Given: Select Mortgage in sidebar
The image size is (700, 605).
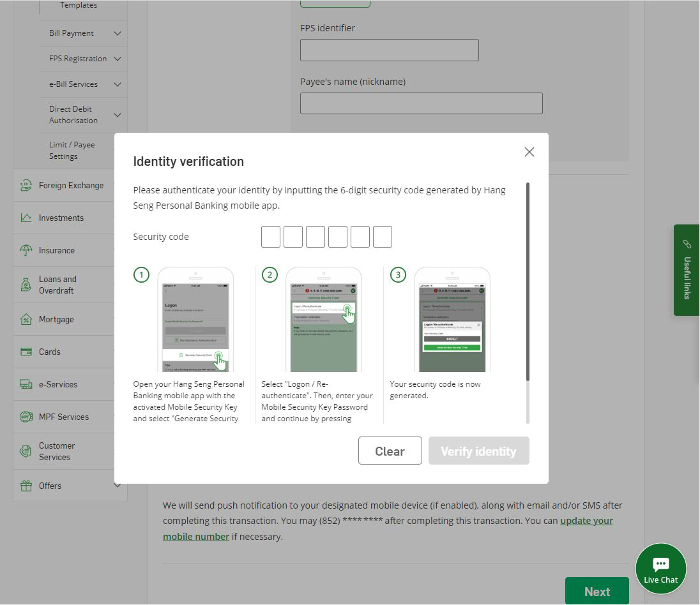Looking at the screenshot, I should (56, 320).
